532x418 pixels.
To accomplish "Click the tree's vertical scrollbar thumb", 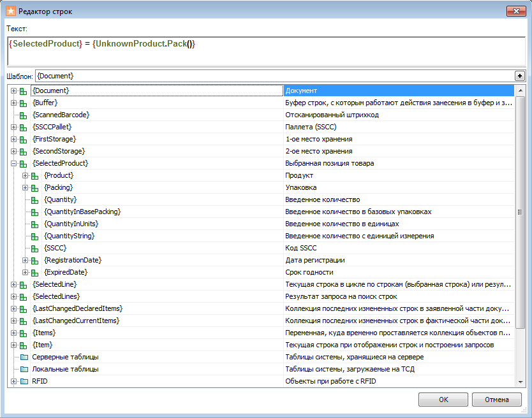I will 520,212.
